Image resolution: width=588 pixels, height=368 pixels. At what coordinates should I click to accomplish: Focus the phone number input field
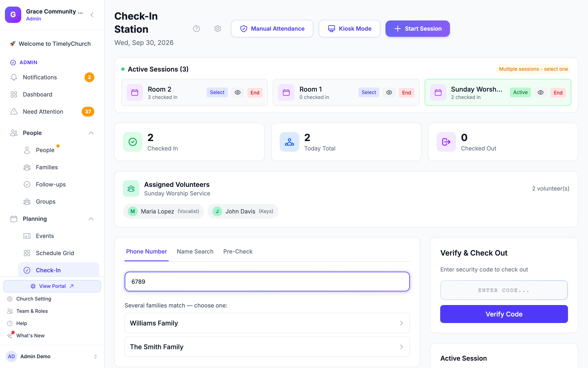coord(267,282)
